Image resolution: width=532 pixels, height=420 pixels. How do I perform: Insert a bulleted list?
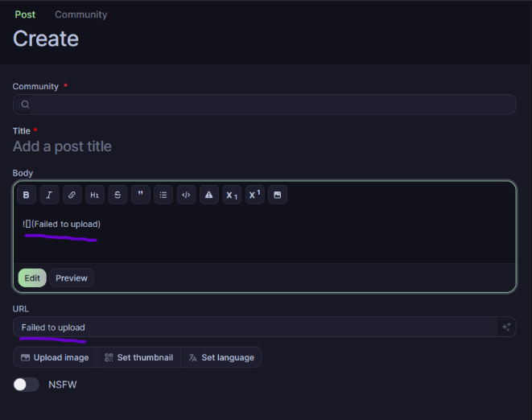tap(163, 195)
